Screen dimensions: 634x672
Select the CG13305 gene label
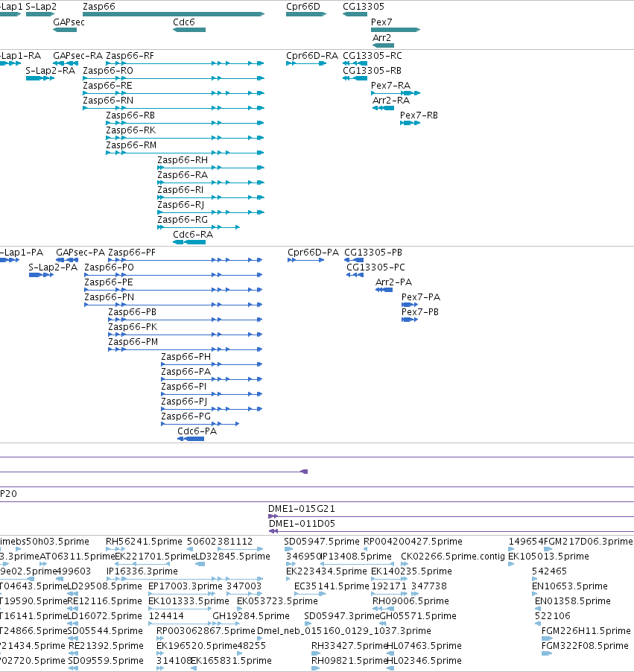coord(364,7)
